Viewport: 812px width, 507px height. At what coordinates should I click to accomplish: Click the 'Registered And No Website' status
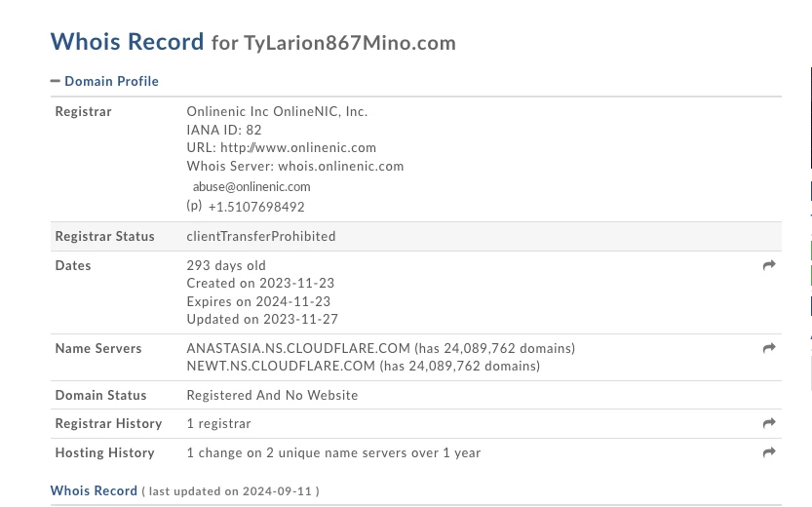pyautogui.click(x=272, y=395)
